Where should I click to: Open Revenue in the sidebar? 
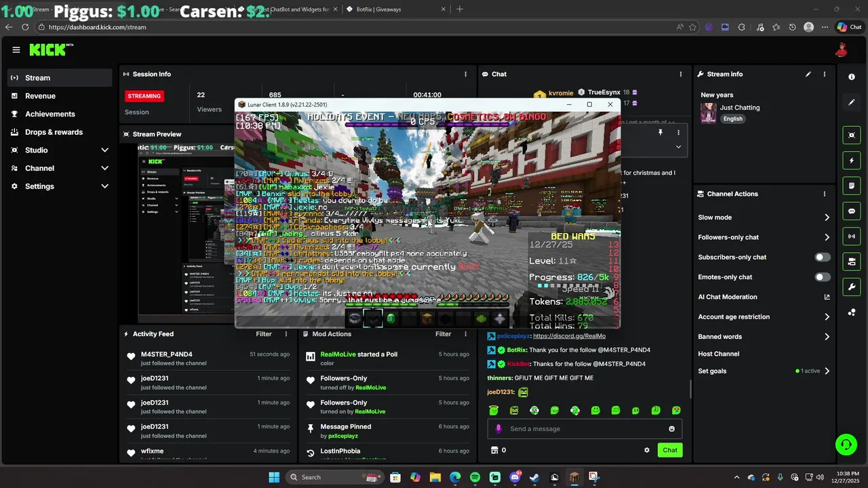[60, 96]
